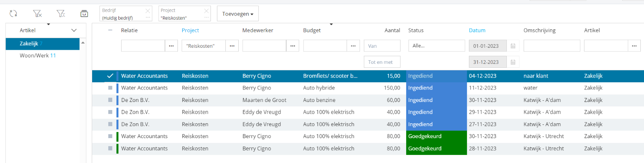Check the Maarten de Groot row checkbox
This screenshot has height=163, width=644.
(110, 100)
